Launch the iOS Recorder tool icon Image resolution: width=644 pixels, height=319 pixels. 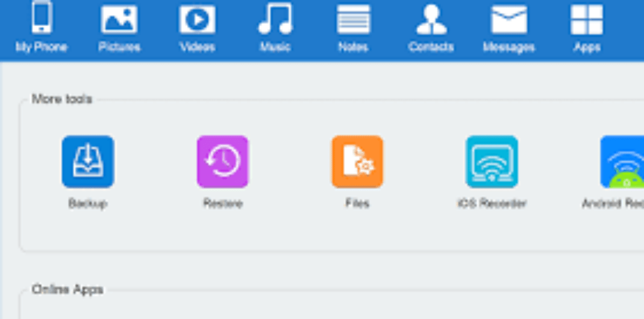pyautogui.click(x=492, y=162)
